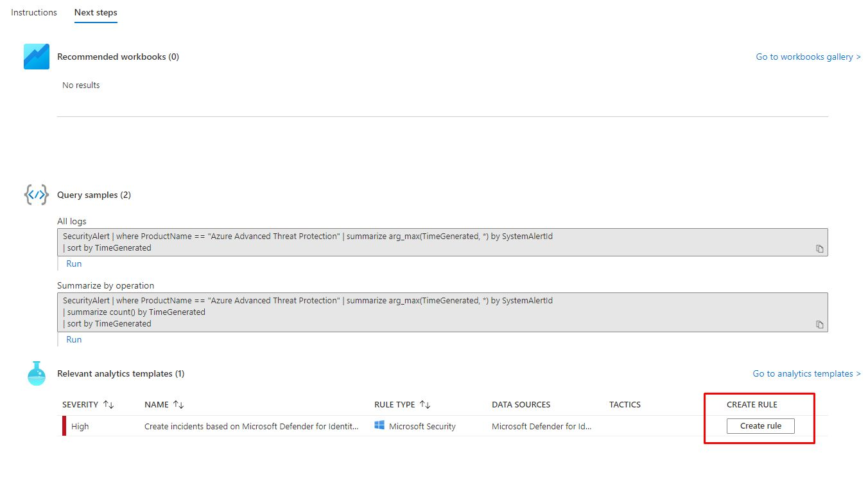This screenshot has width=868, height=482.
Task: Sort templates by the Rule type column arrows
Action: coord(425,405)
